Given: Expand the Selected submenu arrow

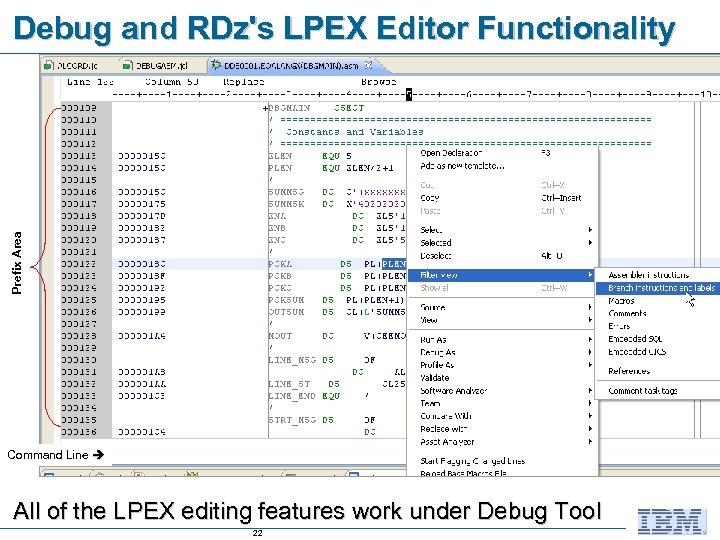Looking at the screenshot, I should click(x=590, y=242).
